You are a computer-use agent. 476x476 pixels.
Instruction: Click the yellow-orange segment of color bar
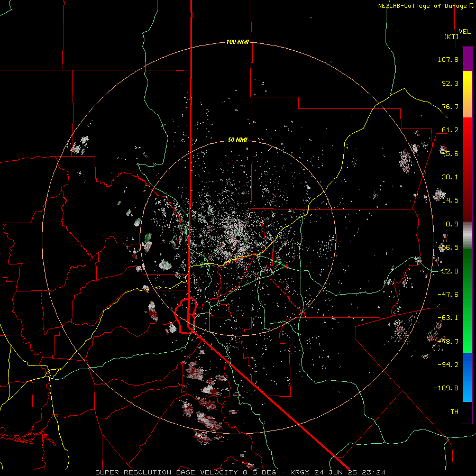tap(467, 94)
